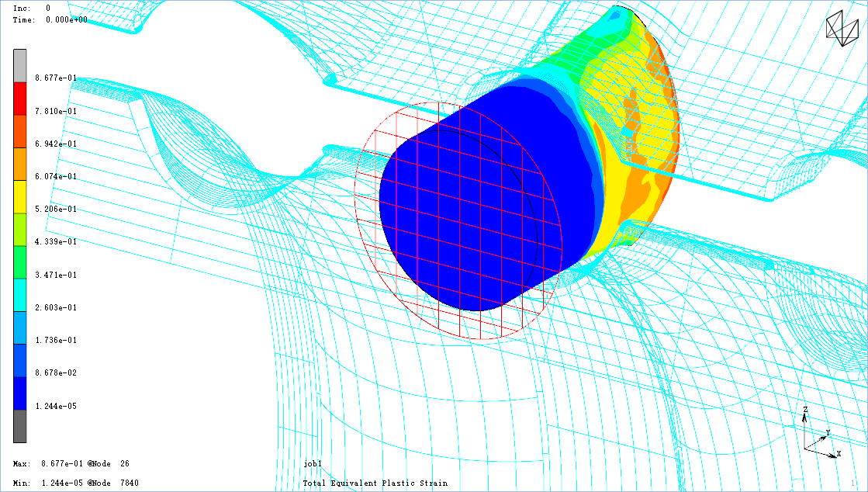The height and width of the screenshot is (492, 868).
Task: Click the wireframe logo icon in the viewport corner
Action: tap(842, 28)
